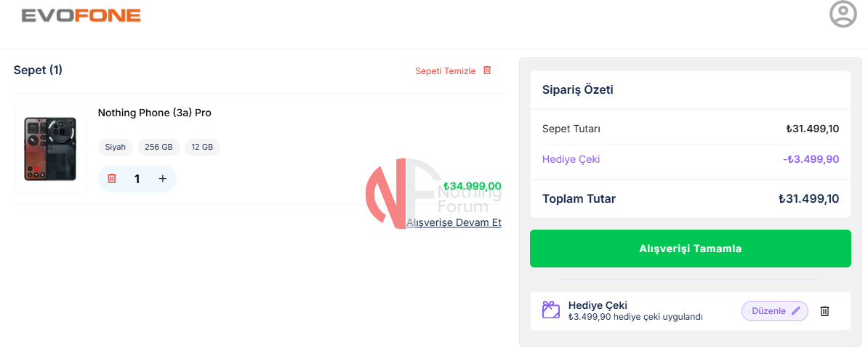The width and height of the screenshot is (868, 359).
Task: Click the purple gift voucher icon
Action: (x=551, y=310)
